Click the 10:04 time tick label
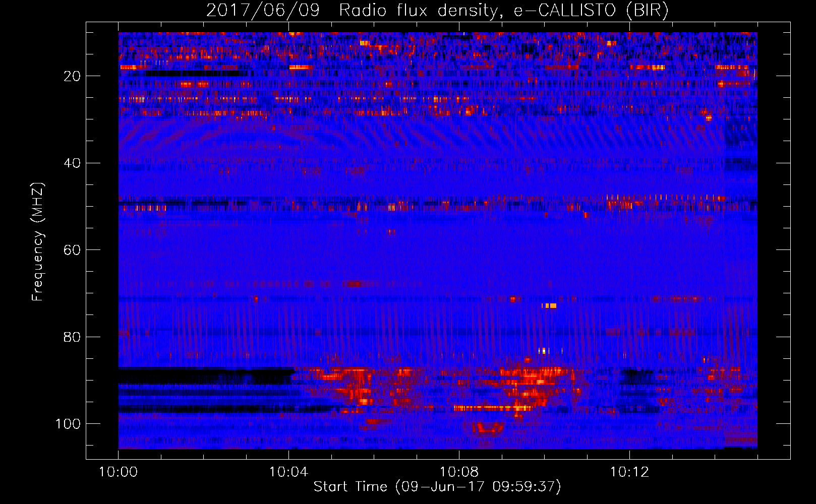 click(288, 472)
